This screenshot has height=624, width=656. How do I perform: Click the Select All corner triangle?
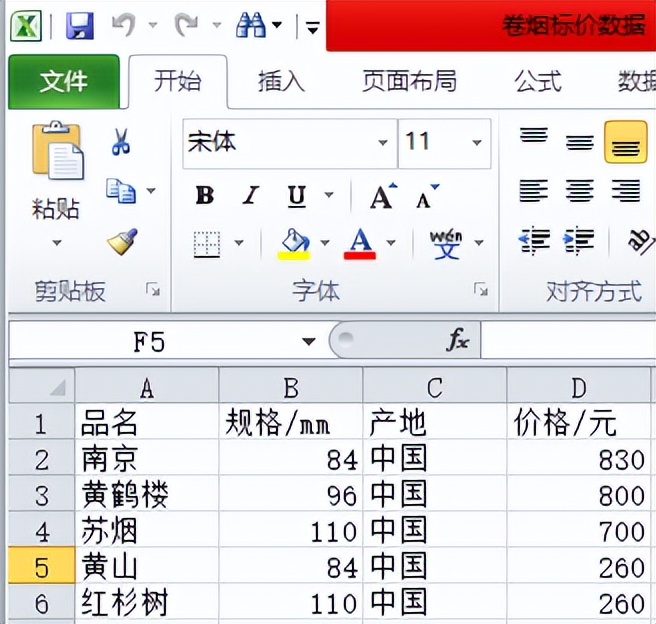pyautogui.click(x=41, y=386)
